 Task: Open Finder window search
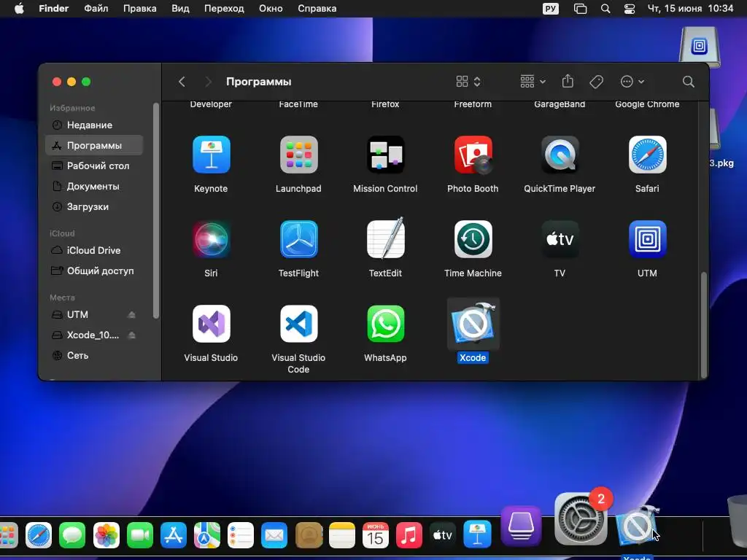tap(688, 82)
